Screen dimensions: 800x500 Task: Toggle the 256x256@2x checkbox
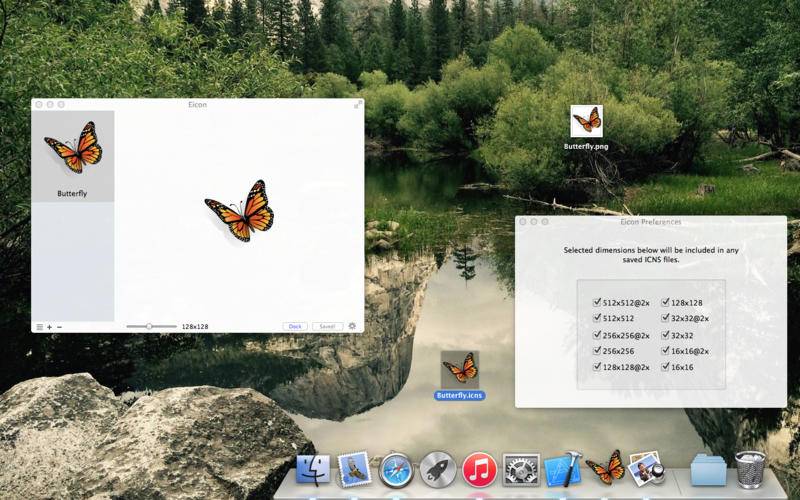pos(597,335)
